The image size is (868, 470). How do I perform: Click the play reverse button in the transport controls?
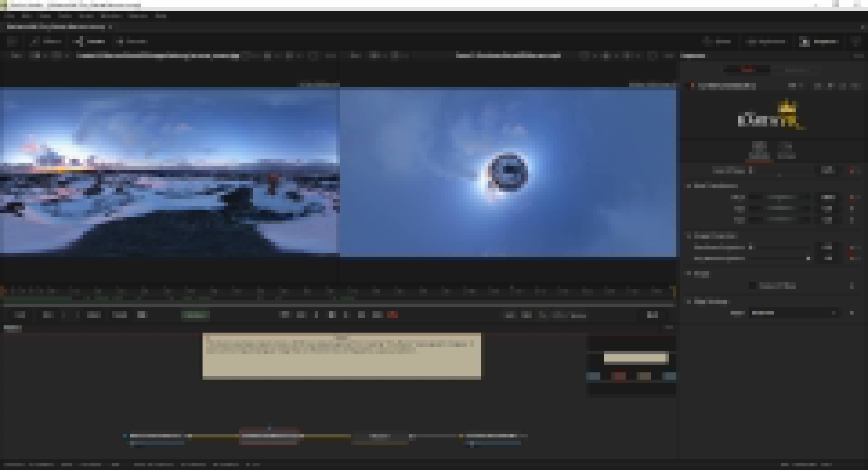[x=316, y=315]
